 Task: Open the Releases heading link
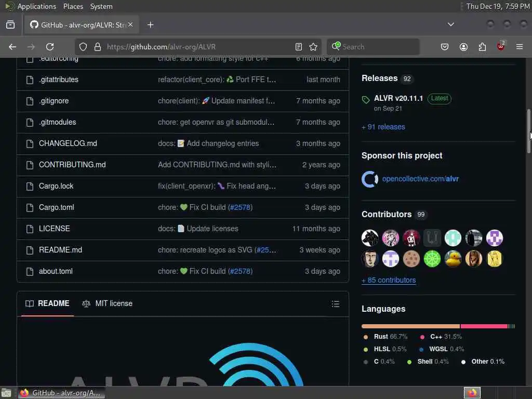[x=379, y=78]
